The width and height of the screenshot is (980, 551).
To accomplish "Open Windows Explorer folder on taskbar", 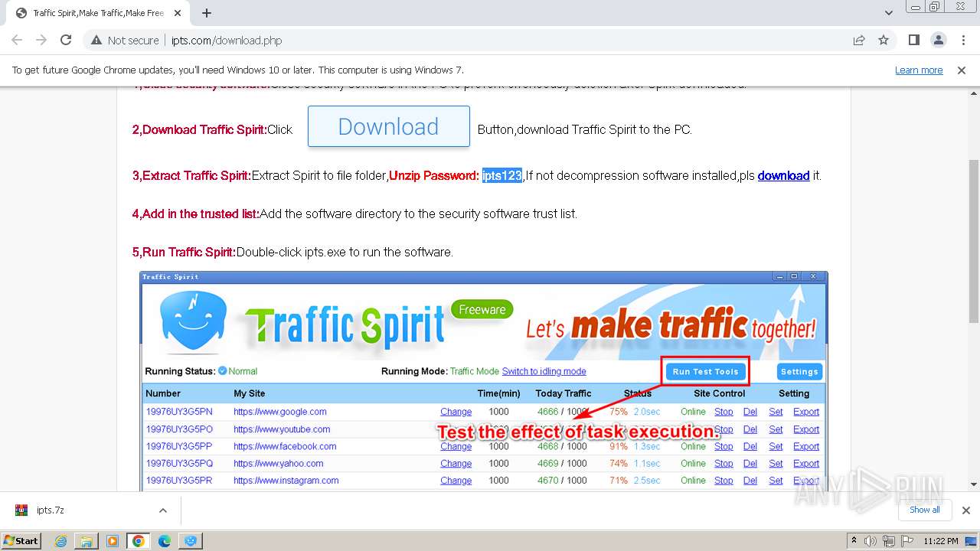I will pyautogui.click(x=87, y=541).
